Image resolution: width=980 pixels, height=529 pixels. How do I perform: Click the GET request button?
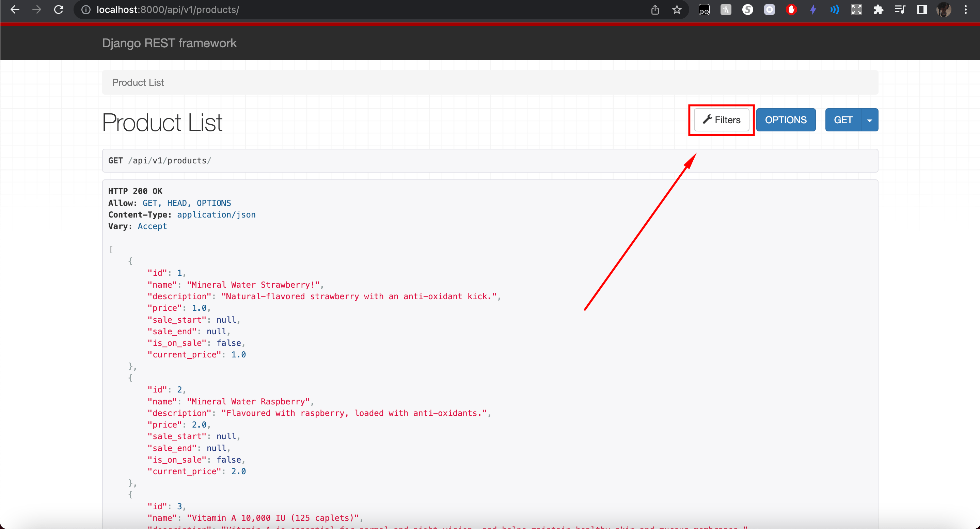843,120
